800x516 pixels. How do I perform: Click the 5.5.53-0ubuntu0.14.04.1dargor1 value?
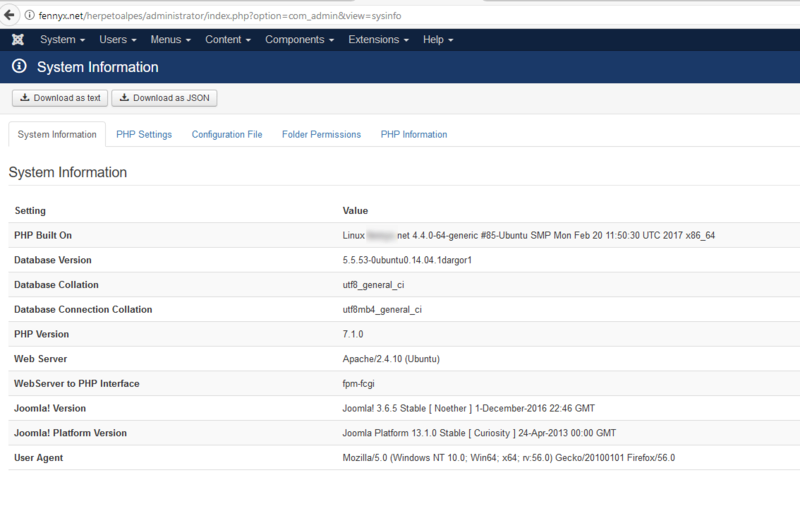407,260
